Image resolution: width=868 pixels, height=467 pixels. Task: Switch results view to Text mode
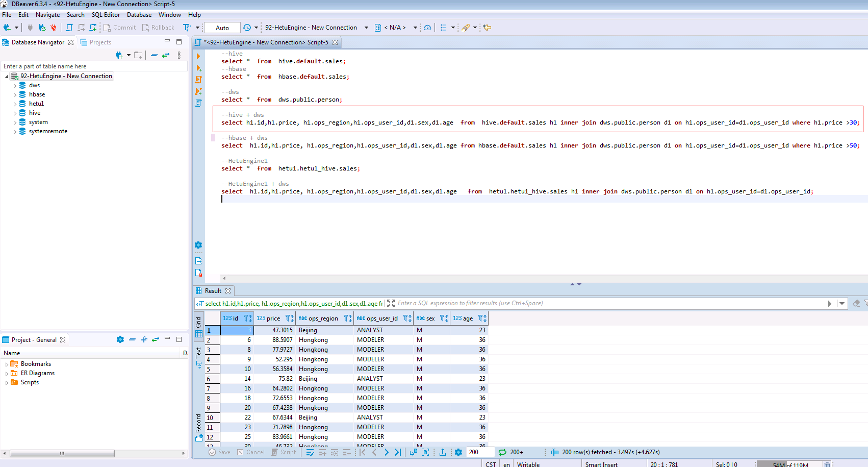tap(199, 357)
